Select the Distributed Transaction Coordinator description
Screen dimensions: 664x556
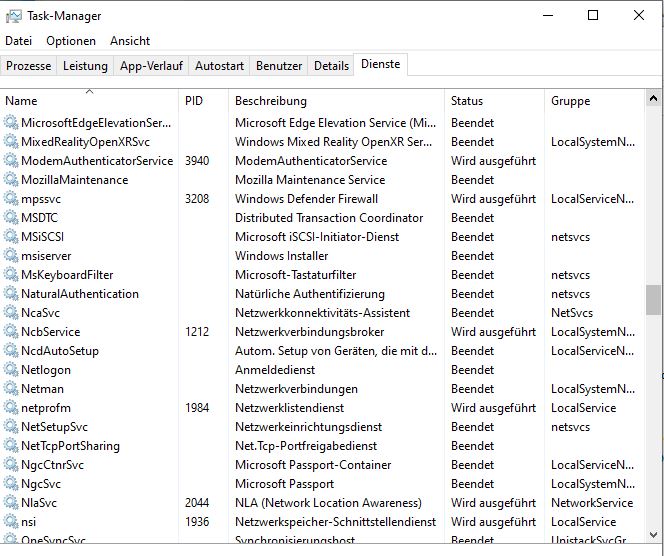point(329,218)
